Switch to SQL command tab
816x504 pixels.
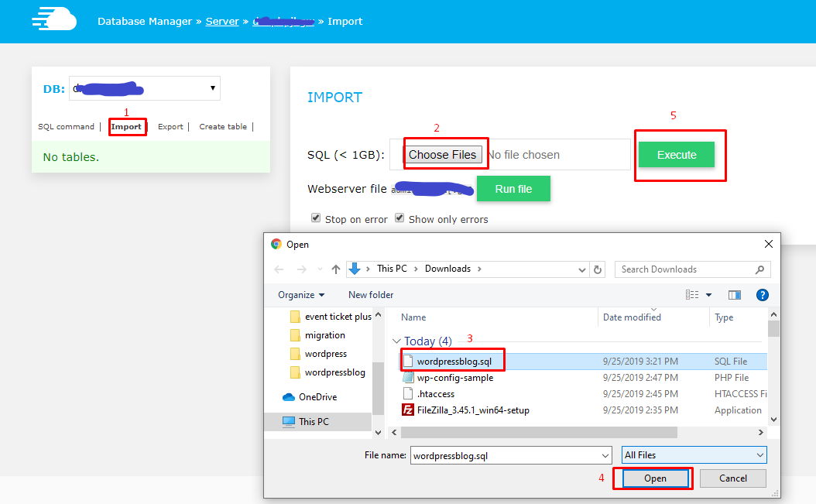tap(66, 127)
